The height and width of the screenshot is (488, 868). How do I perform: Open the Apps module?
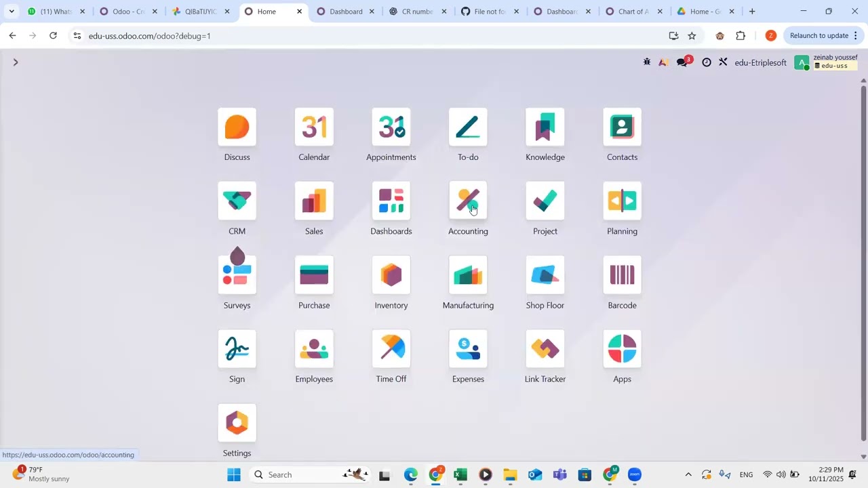pos(622,349)
